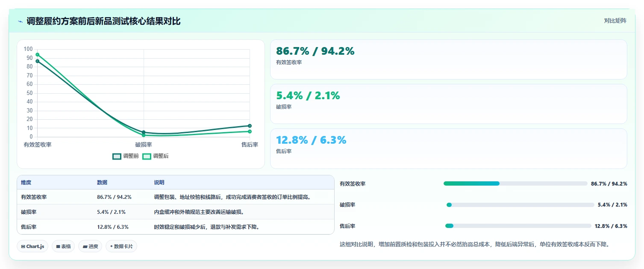
Task: Open the 12.8% / 6.3% data card
Action: (449, 148)
